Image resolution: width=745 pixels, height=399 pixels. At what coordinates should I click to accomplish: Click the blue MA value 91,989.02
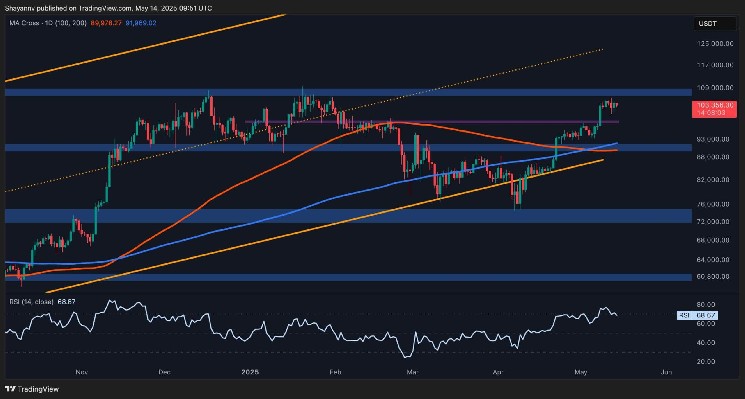(x=140, y=23)
